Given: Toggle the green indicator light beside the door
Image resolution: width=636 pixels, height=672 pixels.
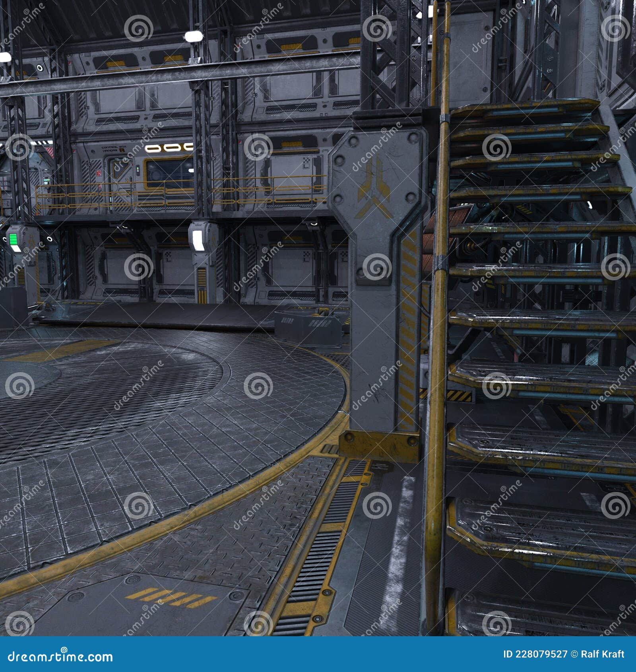Looking at the screenshot, I should [138, 169].
